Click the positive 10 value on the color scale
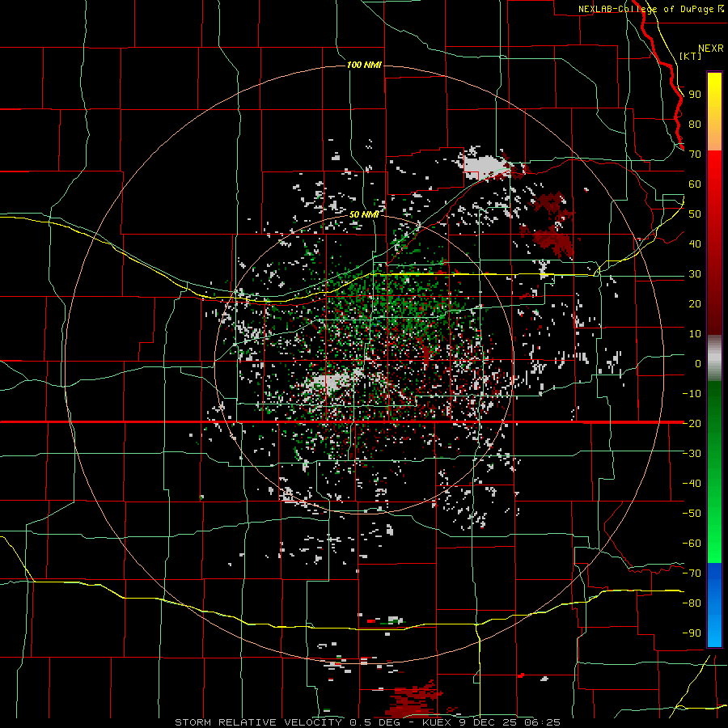Image resolution: width=728 pixels, height=728 pixels. (x=695, y=334)
